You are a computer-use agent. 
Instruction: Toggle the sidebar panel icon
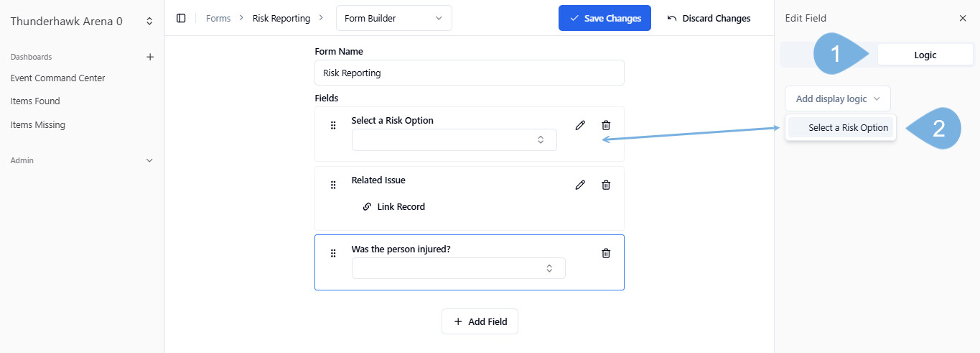181,18
